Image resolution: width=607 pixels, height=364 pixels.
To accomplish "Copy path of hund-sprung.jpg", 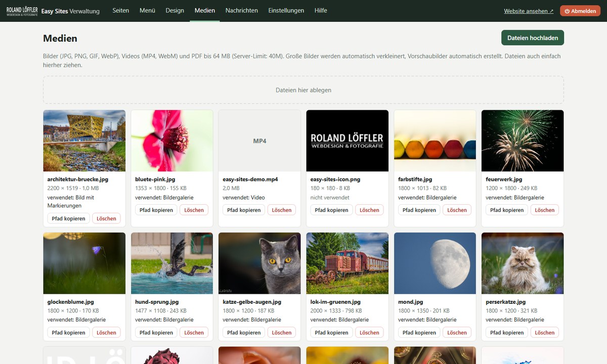I will (x=156, y=332).
